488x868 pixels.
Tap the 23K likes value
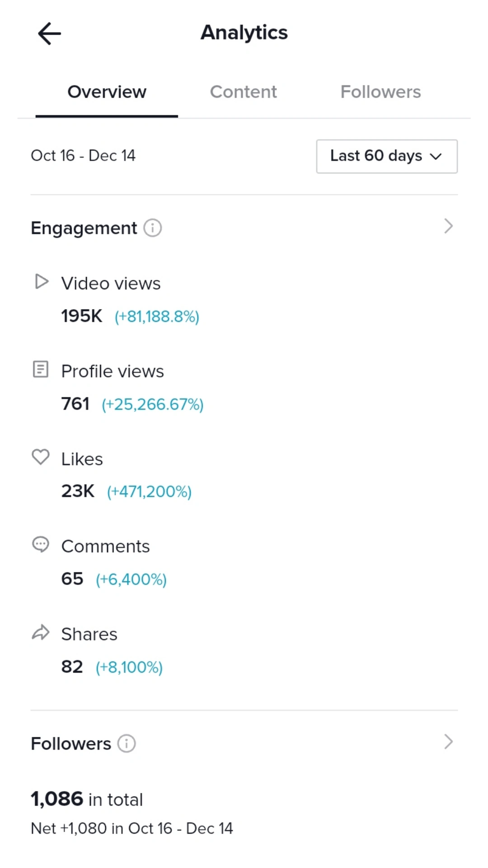[78, 491]
